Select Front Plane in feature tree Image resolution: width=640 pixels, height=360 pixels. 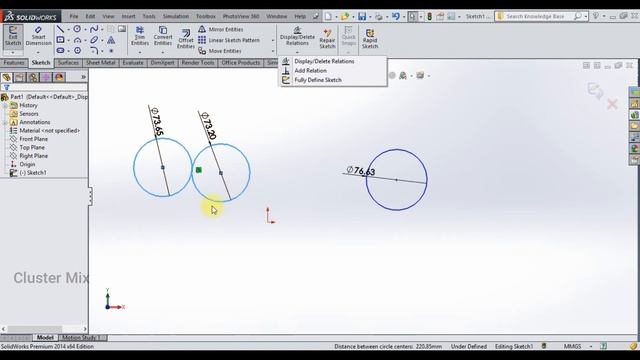[33, 139]
